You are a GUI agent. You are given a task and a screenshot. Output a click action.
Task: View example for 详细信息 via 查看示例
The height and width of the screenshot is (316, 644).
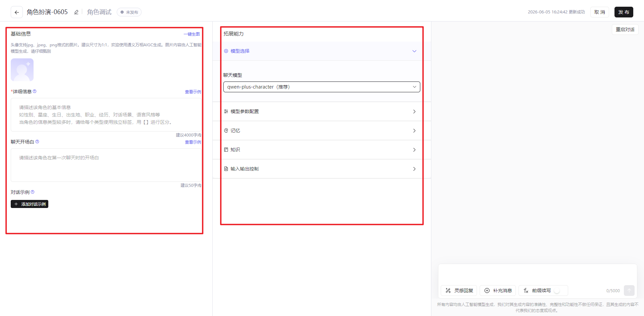[193, 92]
